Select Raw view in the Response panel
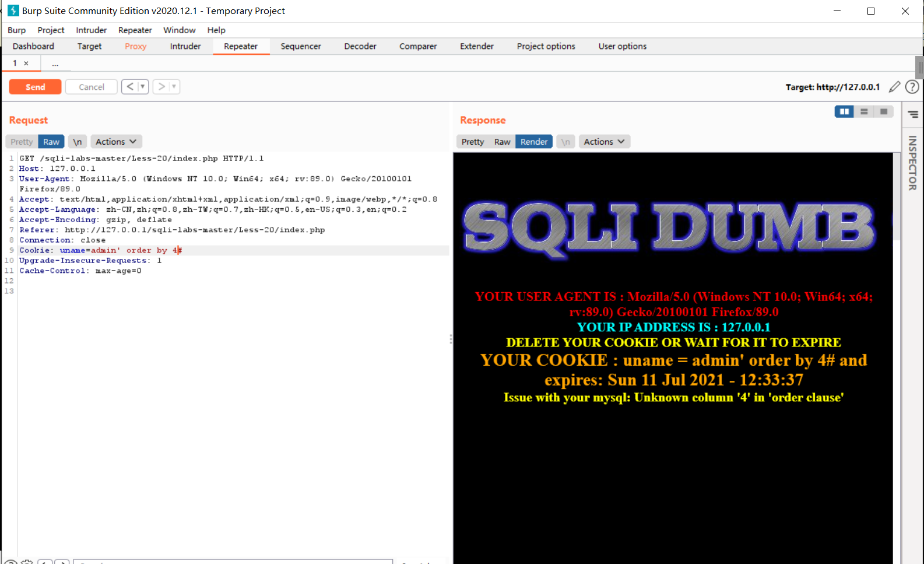Viewport: 924px width, 564px height. pyautogui.click(x=503, y=142)
